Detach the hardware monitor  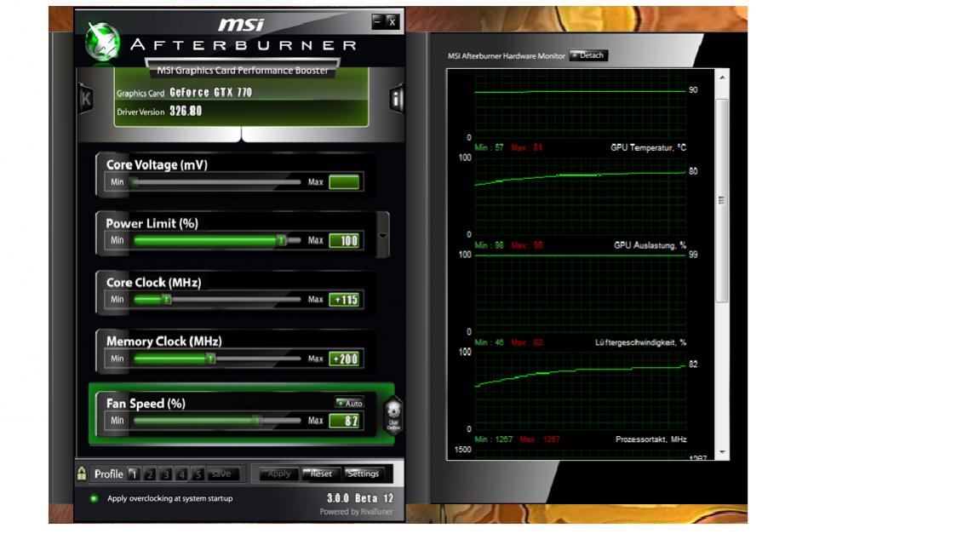pos(588,55)
